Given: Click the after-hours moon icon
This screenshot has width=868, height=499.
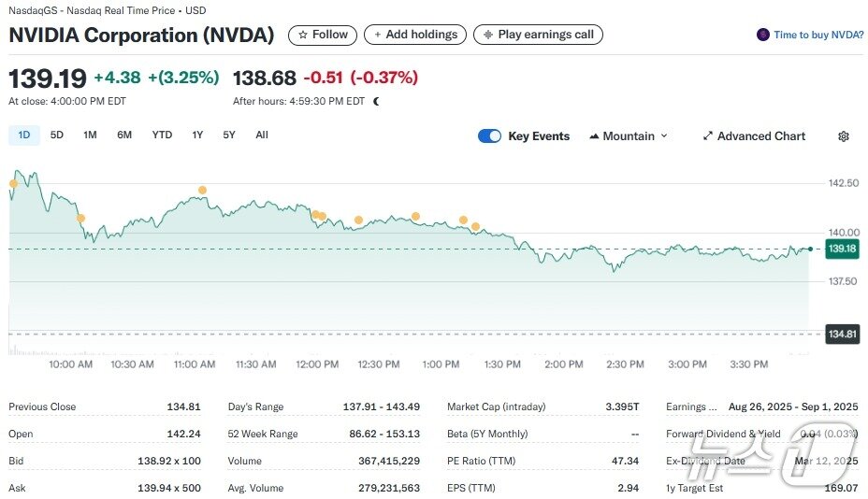Looking at the screenshot, I should (x=376, y=101).
